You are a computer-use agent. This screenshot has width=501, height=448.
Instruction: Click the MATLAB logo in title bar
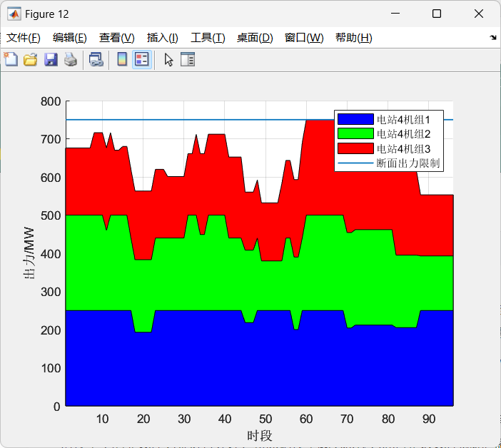[x=14, y=14]
